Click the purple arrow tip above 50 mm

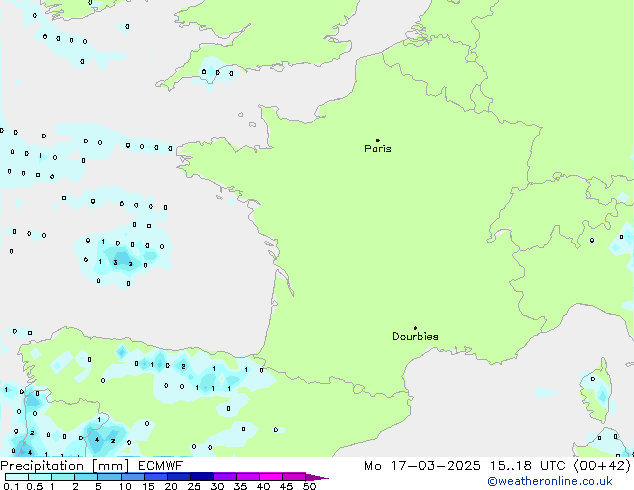click(x=317, y=478)
